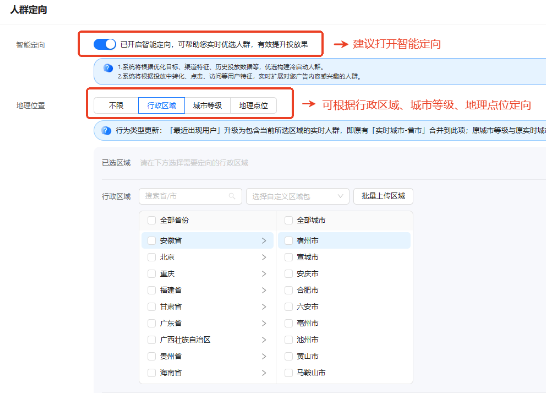Expand 甘肃省 with its arrow
The image size is (546, 393).
coord(264,307)
